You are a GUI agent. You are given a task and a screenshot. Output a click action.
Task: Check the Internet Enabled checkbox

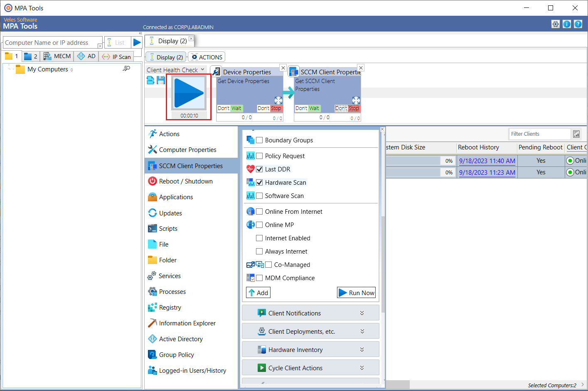coord(259,238)
